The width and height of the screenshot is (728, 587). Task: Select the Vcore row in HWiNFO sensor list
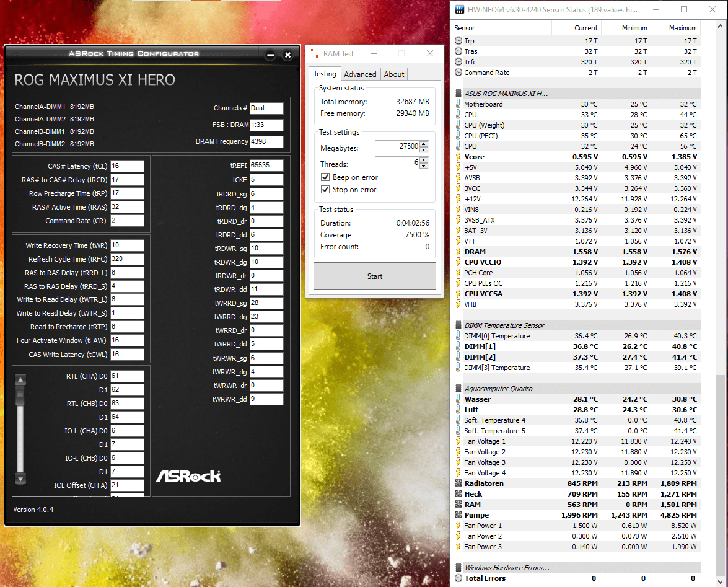(x=576, y=157)
